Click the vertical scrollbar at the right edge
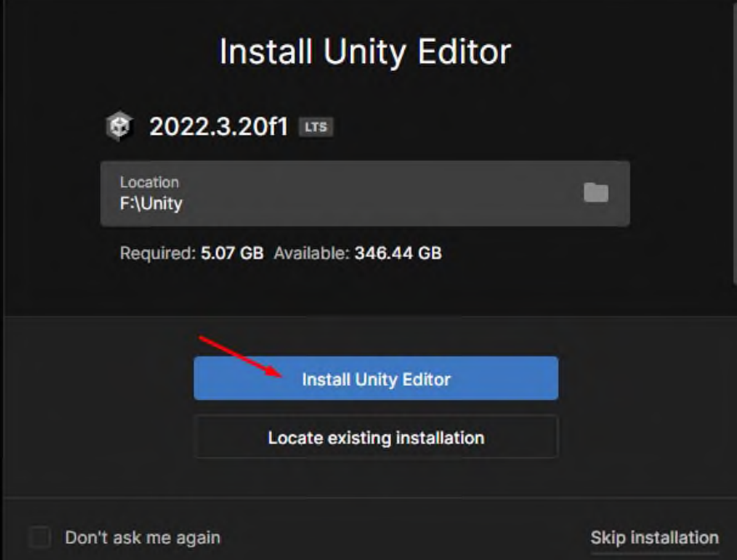The width and height of the screenshot is (737, 560). click(x=734, y=141)
